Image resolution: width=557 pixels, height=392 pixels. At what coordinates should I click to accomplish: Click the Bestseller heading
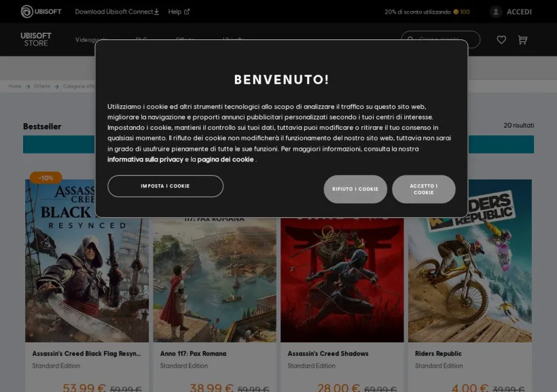pyautogui.click(x=42, y=126)
